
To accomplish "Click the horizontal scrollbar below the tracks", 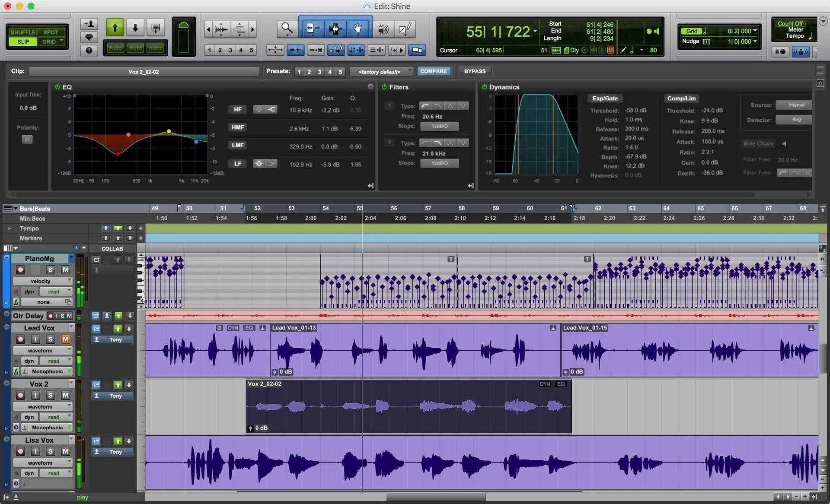I will (x=436, y=497).
